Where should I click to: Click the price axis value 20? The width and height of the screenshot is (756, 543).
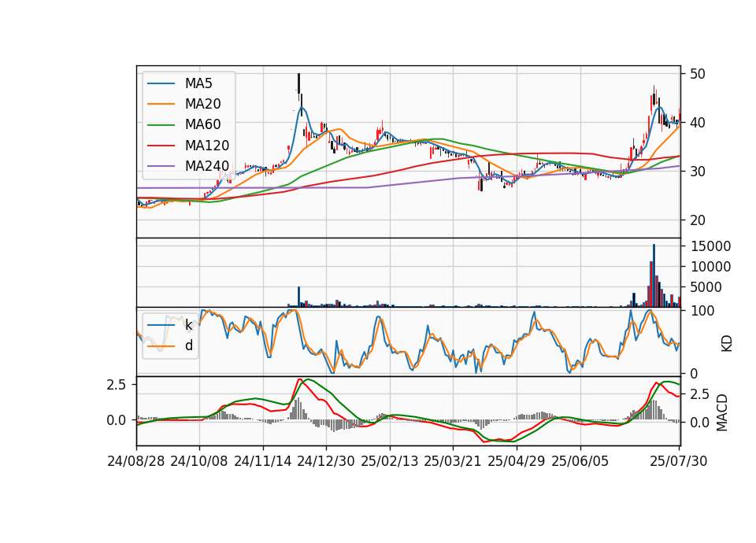tap(698, 220)
